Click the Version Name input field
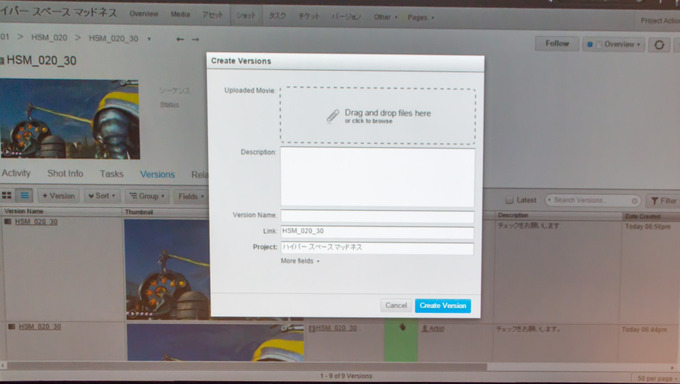The width and height of the screenshot is (680, 384). (x=377, y=216)
